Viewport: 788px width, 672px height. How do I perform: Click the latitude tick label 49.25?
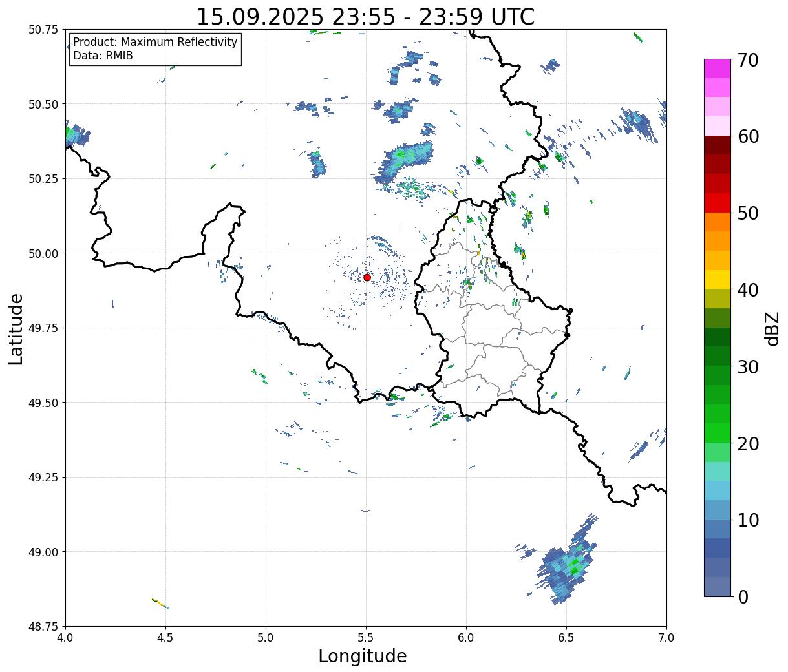click(43, 478)
